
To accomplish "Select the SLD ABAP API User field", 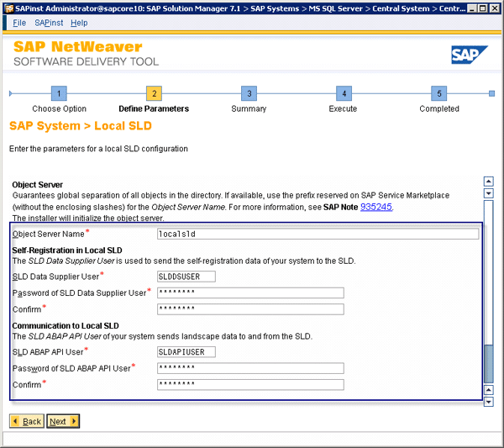I will click(x=186, y=352).
